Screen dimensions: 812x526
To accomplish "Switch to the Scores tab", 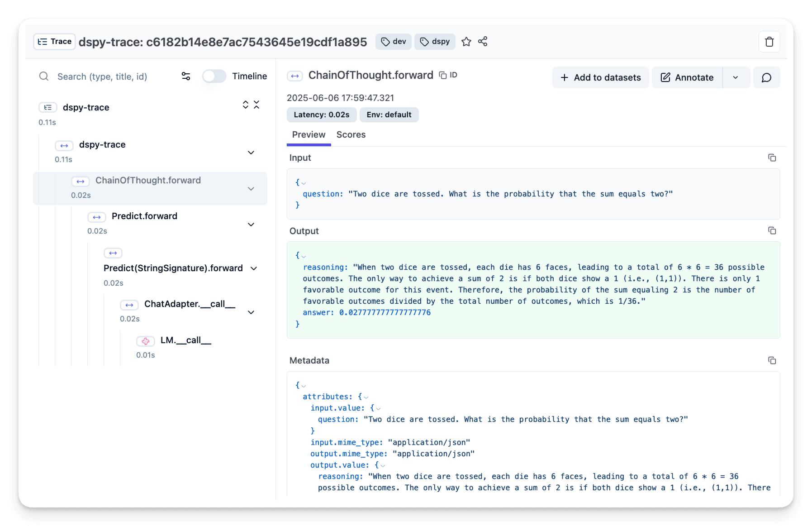I will pos(351,135).
